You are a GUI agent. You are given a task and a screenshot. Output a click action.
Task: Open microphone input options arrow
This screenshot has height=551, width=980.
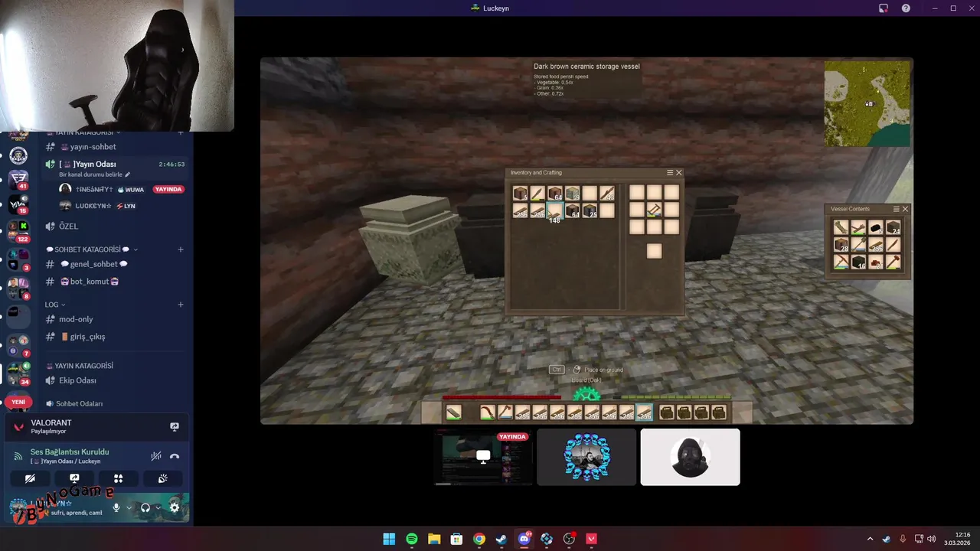[129, 507]
